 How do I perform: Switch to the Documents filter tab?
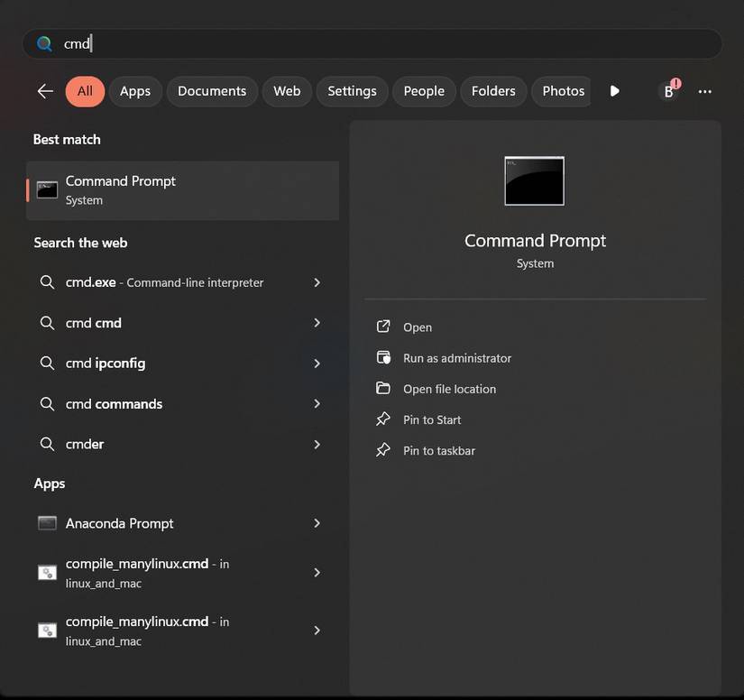coord(212,91)
